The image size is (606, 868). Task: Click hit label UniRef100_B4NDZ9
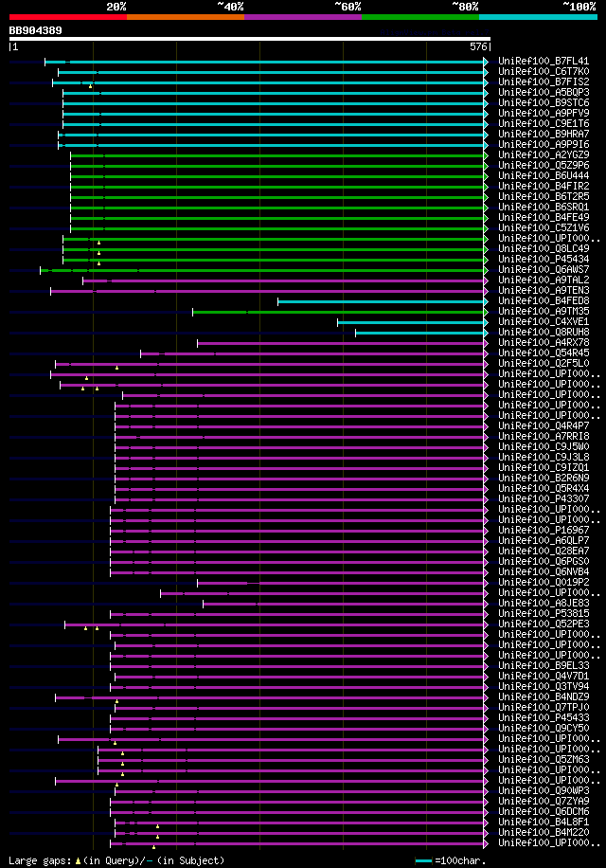[544, 696]
